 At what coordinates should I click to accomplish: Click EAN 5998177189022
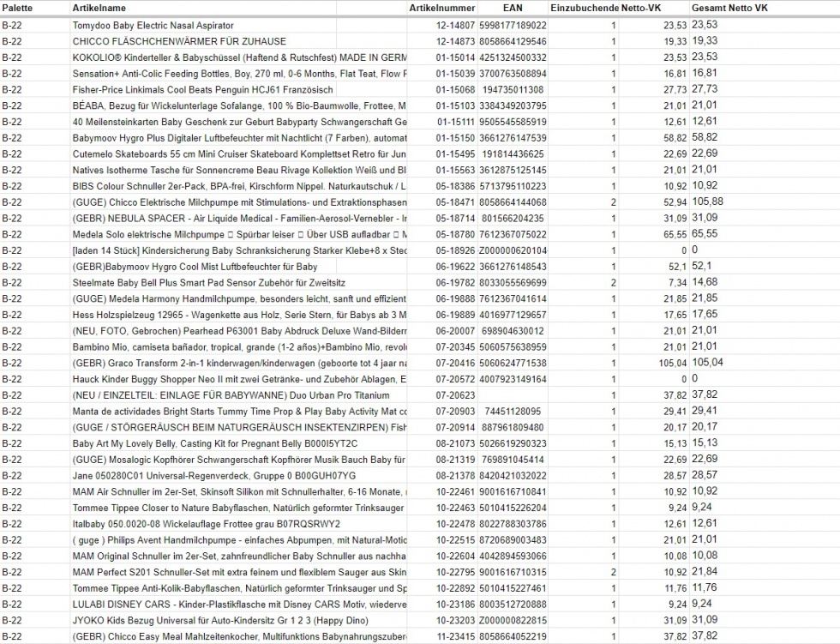pos(513,25)
